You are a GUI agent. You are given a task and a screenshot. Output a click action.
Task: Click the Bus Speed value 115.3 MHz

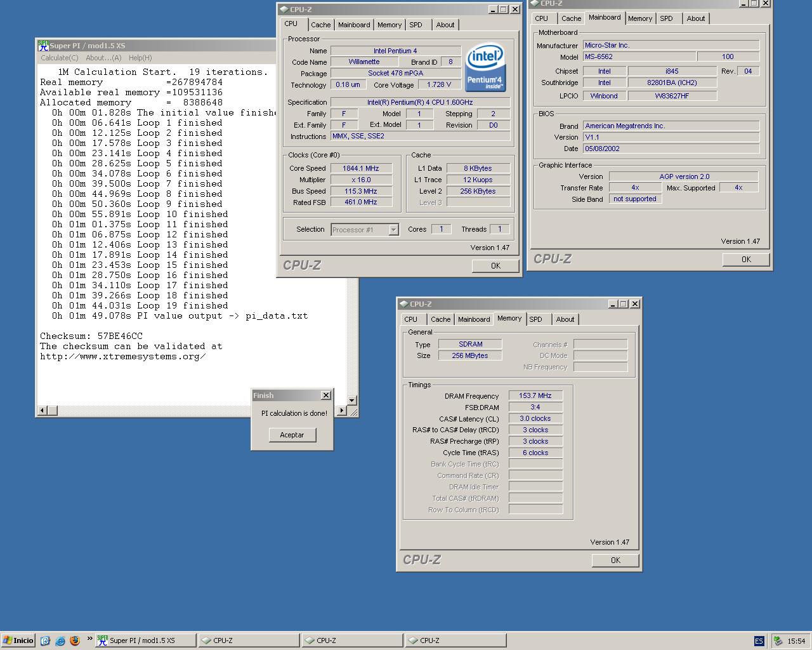click(361, 191)
